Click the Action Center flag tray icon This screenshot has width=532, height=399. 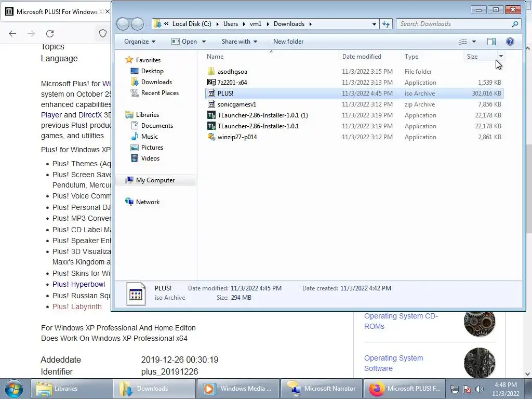[x=467, y=389]
